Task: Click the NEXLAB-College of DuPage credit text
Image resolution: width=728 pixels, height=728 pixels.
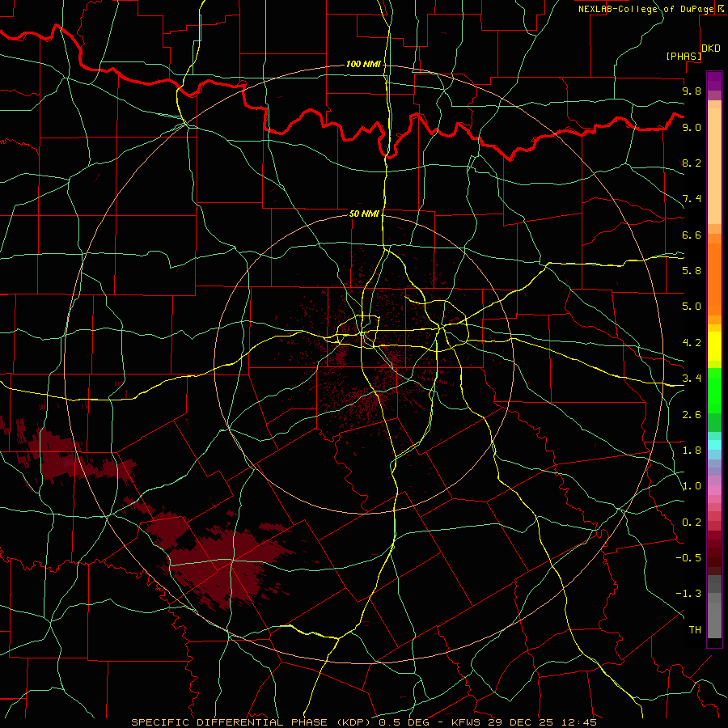Action: pos(646,9)
